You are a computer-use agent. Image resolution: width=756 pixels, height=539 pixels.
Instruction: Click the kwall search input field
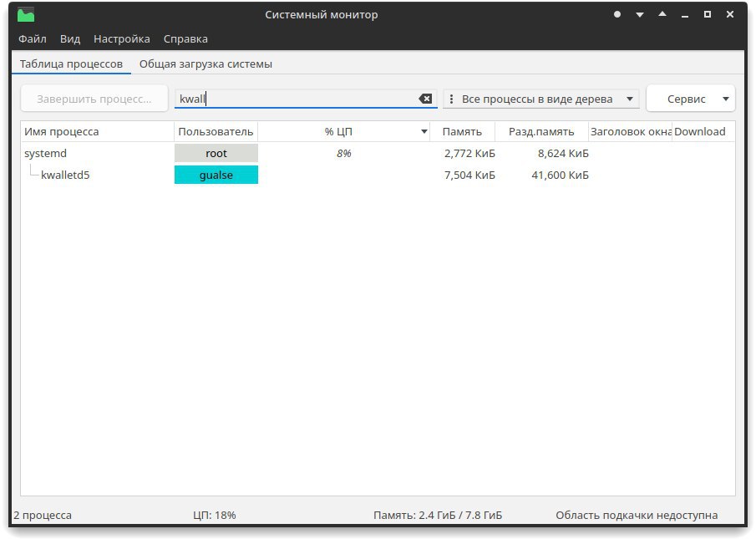(306, 99)
